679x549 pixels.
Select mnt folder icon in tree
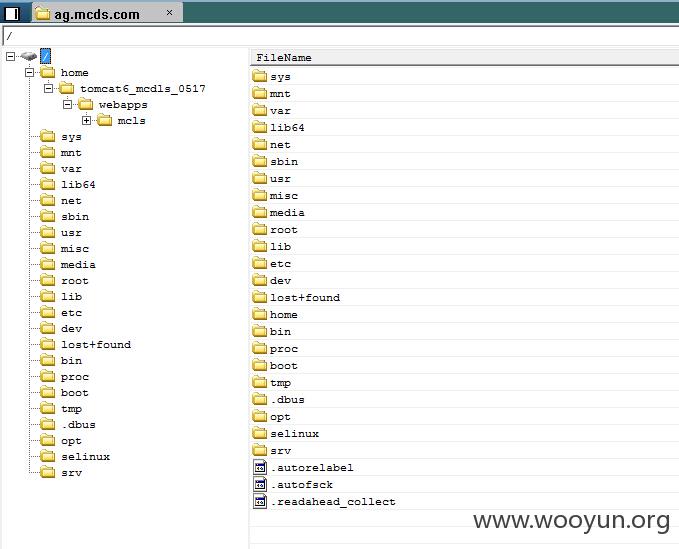pos(48,152)
